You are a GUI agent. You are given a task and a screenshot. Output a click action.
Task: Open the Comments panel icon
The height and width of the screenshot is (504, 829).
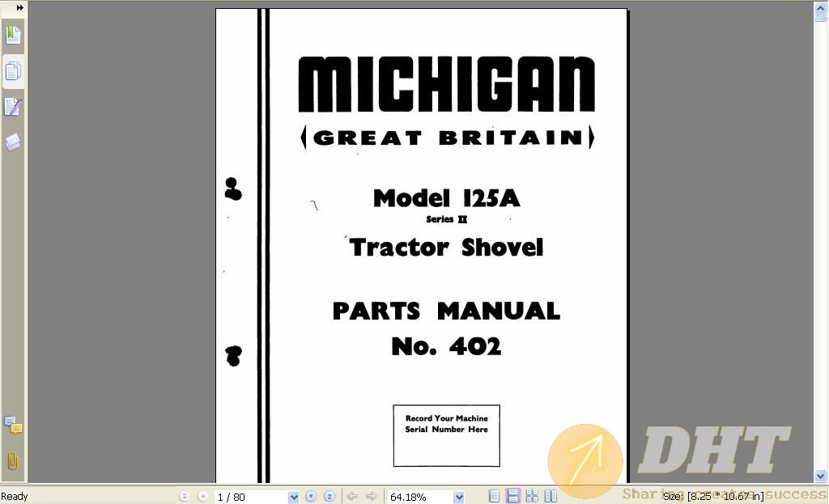point(13,425)
